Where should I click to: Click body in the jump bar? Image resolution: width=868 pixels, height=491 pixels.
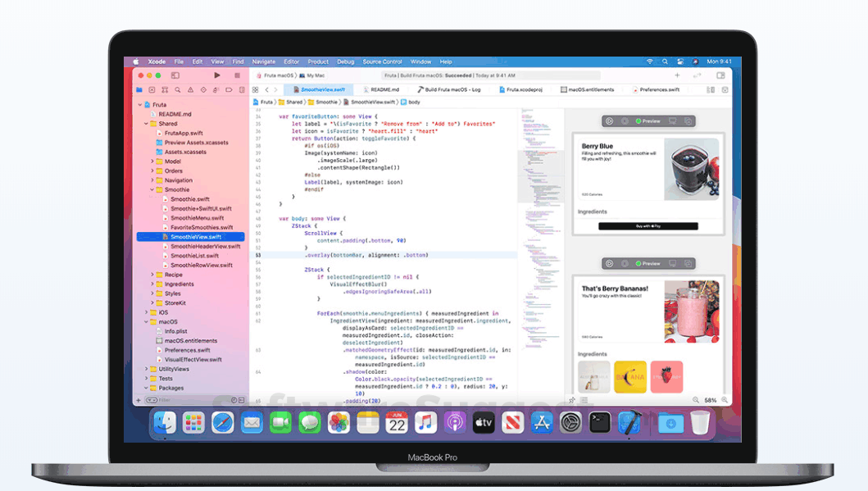(x=410, y=102)
